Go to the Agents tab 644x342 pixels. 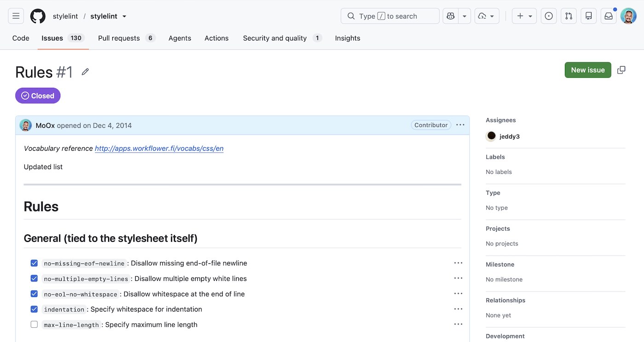click(180, 38)
